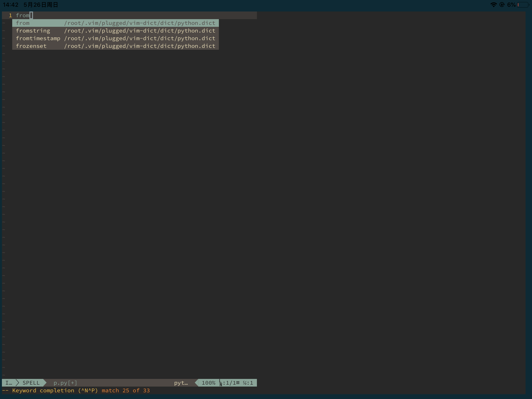Select 'from' in completion popup
532x399 pixels.
tap(23, 23)
